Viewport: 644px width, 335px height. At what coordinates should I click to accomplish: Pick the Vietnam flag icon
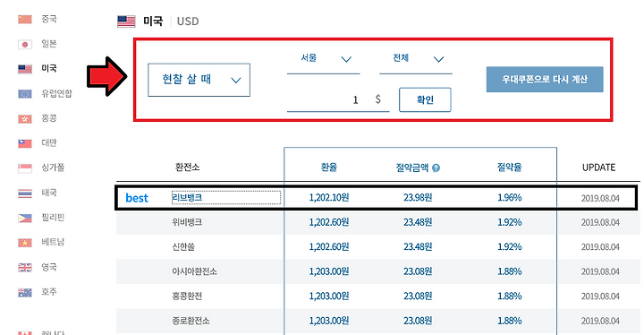(x=25, y=243)
